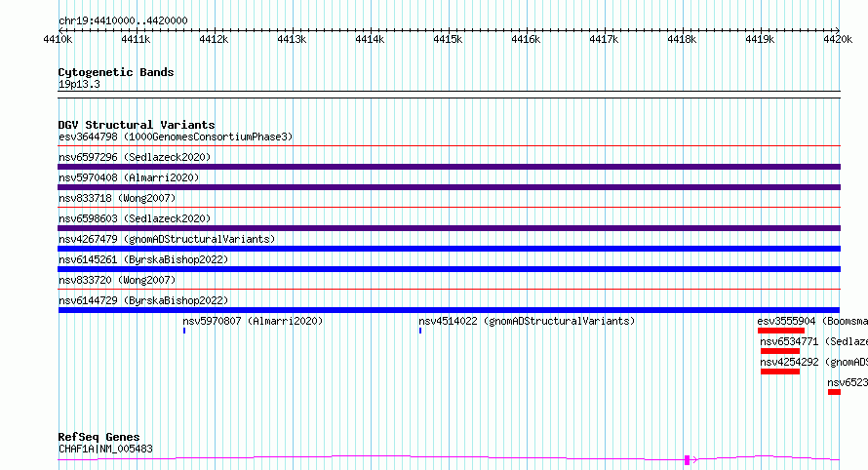Open variant nsv6144729 (ByrskaBishop2022) label

pos(143,300)
